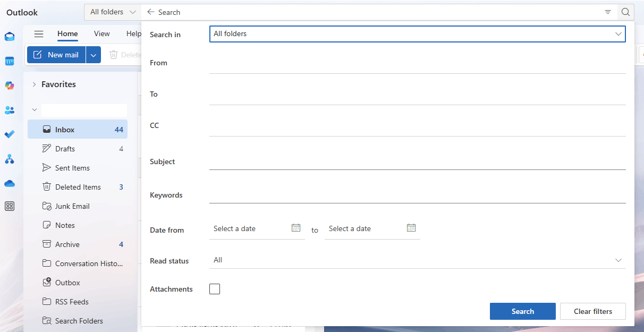Select the Mail app icon
Image resolution: width=644 pixels, height=332 pixels.
coord(10,36)
